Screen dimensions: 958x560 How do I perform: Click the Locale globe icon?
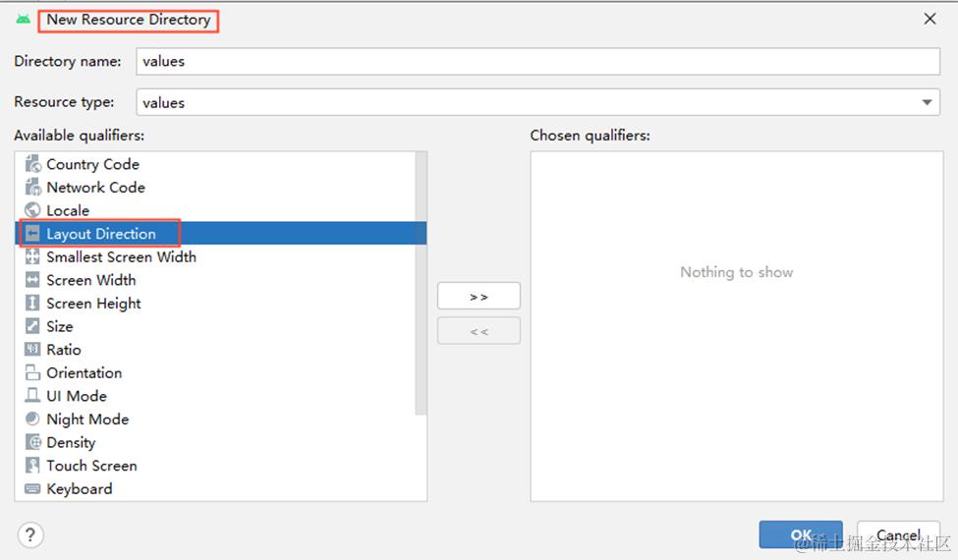(33, 210)
